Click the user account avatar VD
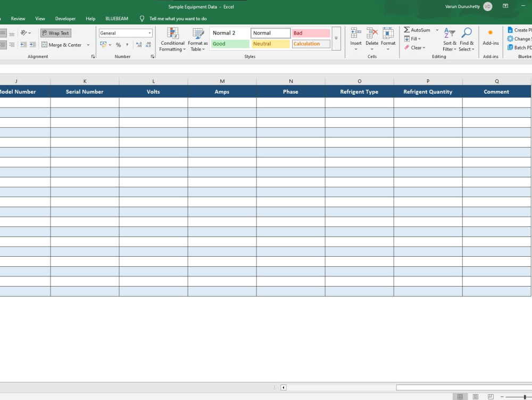This screenshot has height=400, width=532. pyautogui.click(x=487, y=6)
